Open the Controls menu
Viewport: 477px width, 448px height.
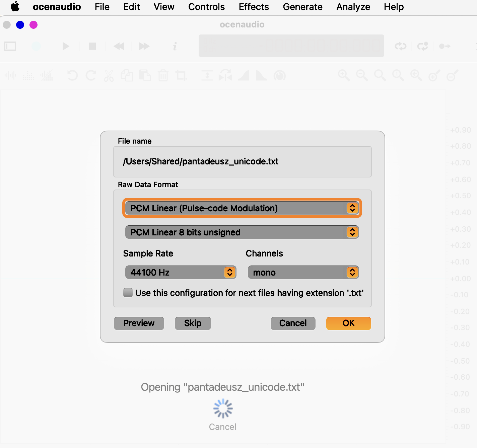(206, 7)
